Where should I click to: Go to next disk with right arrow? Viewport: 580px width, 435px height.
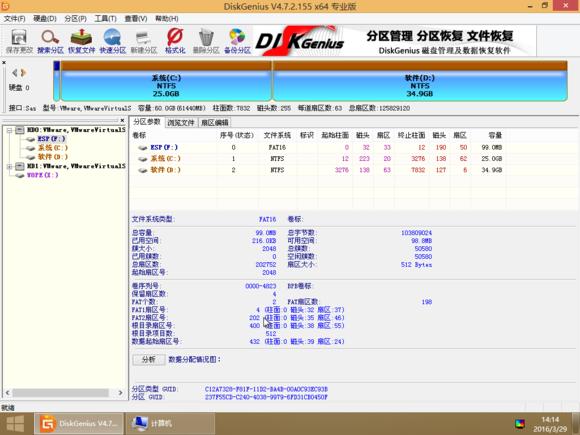23,73
